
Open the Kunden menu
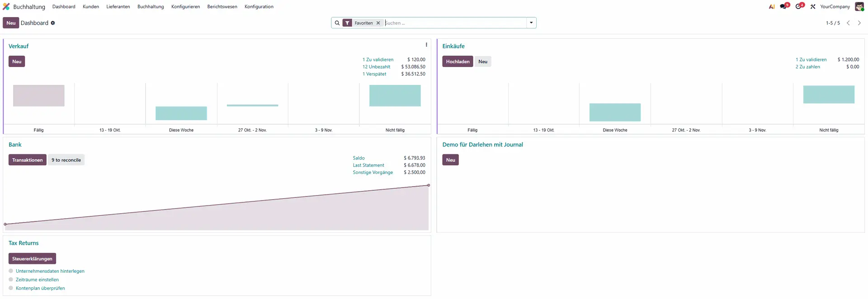(91, 6)
